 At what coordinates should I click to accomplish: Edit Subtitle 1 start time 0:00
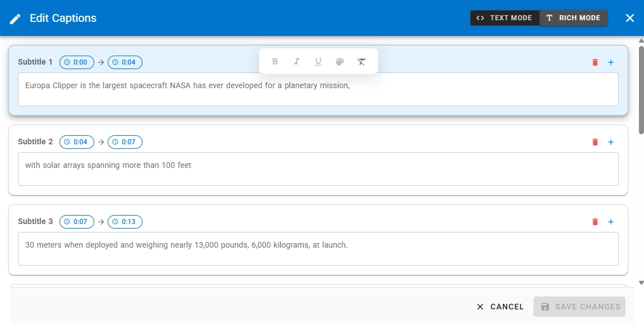(77, 62)
